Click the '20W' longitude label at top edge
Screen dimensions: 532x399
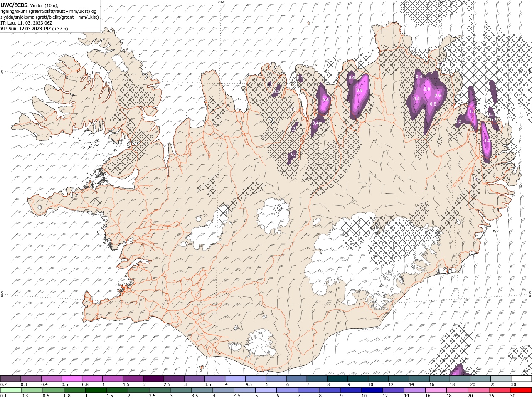coord(221,2)
